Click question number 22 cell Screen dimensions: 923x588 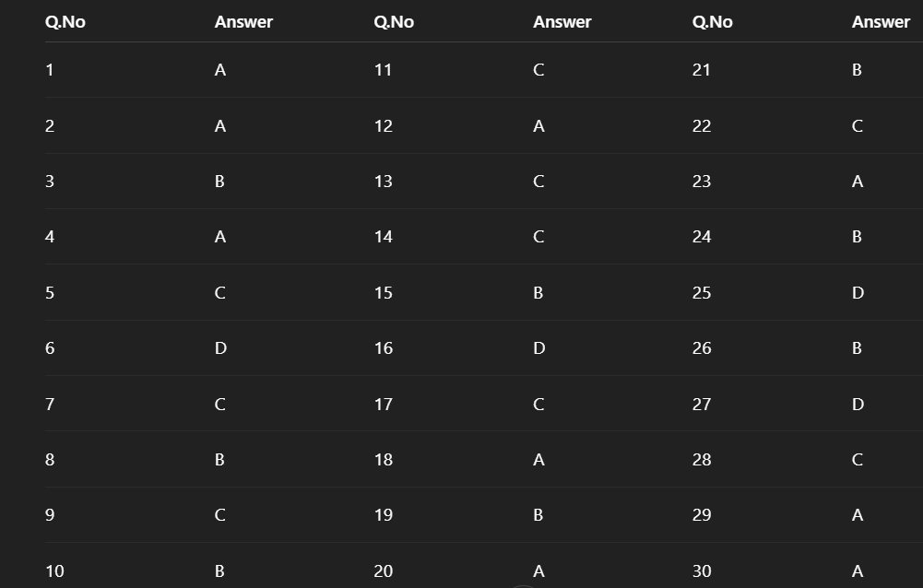[702, 126]
